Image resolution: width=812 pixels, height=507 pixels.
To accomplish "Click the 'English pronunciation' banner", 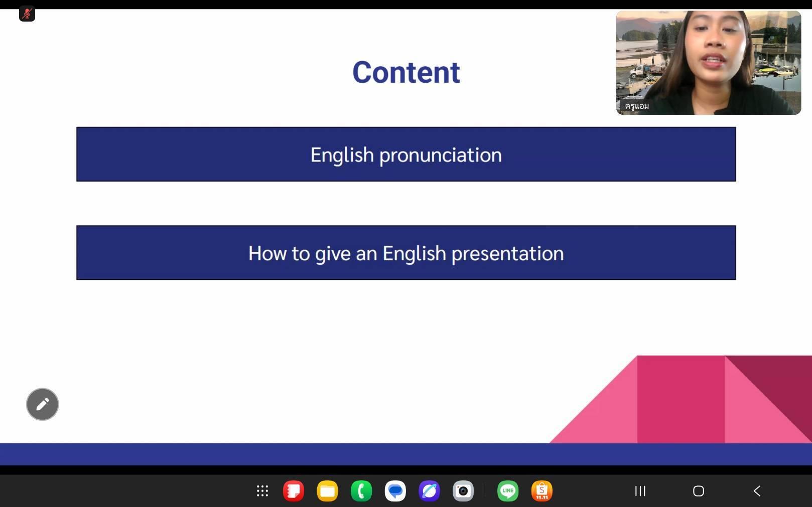I will [x=406, y=154].
